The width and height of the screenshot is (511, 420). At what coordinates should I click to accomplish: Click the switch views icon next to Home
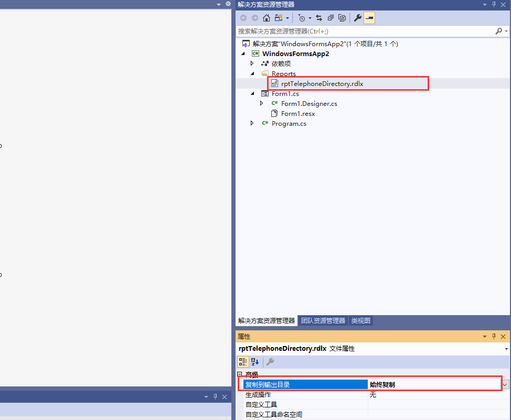279,18
